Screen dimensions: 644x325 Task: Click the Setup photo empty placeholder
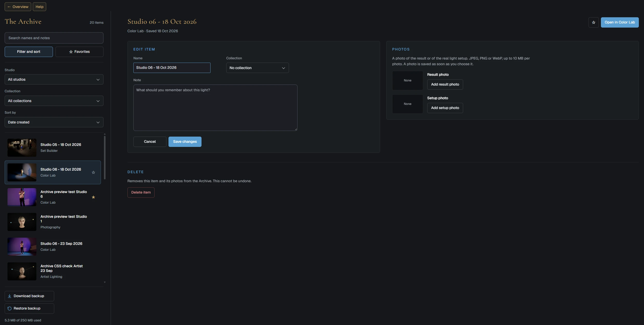[408, 104]
